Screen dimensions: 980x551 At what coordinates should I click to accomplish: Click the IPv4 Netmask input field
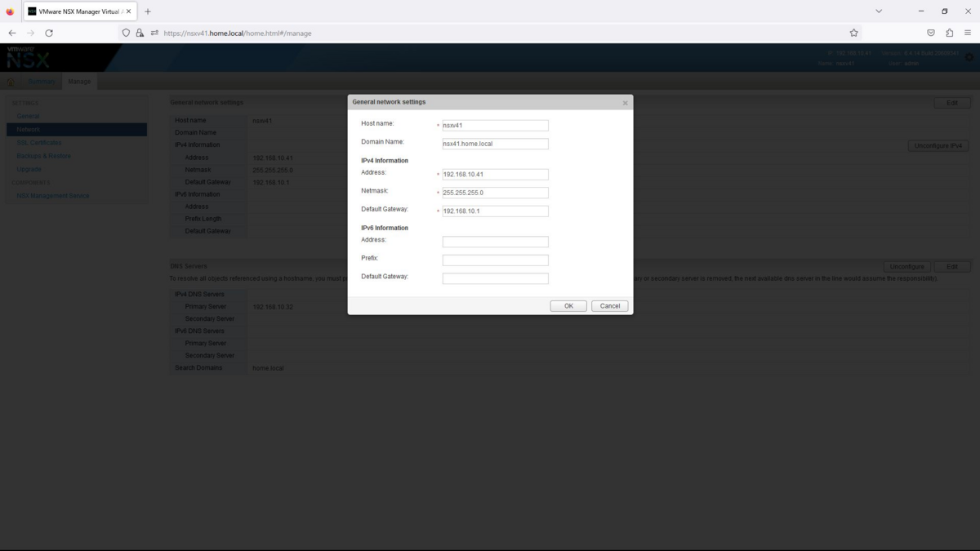click(495, 193)
